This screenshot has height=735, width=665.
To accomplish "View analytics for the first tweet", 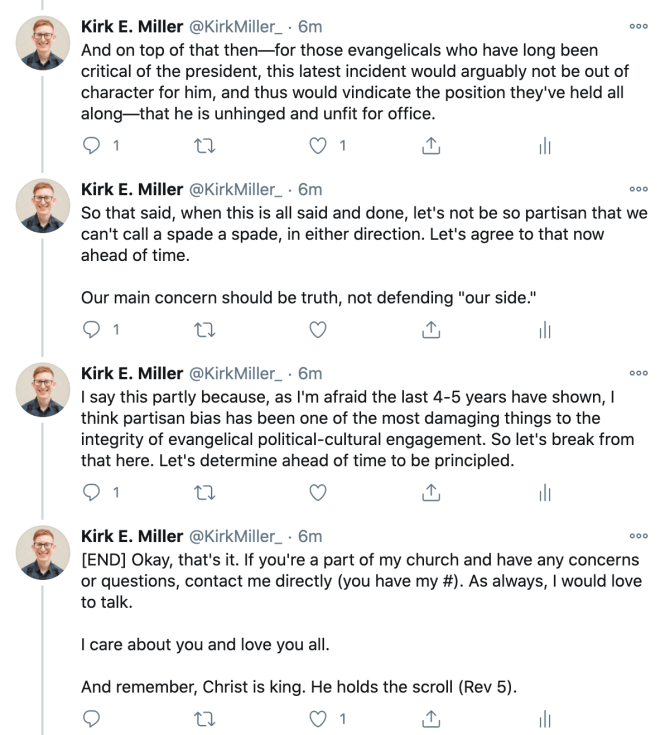I will point(546,147).
